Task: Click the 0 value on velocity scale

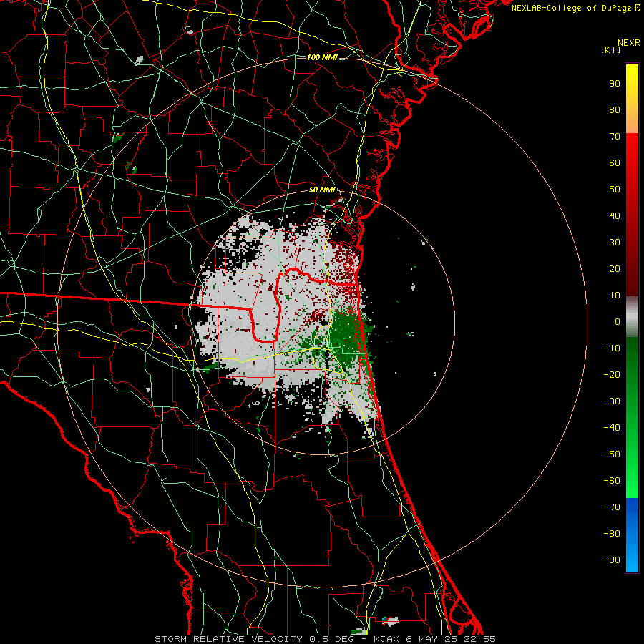Action: [618, 321]
